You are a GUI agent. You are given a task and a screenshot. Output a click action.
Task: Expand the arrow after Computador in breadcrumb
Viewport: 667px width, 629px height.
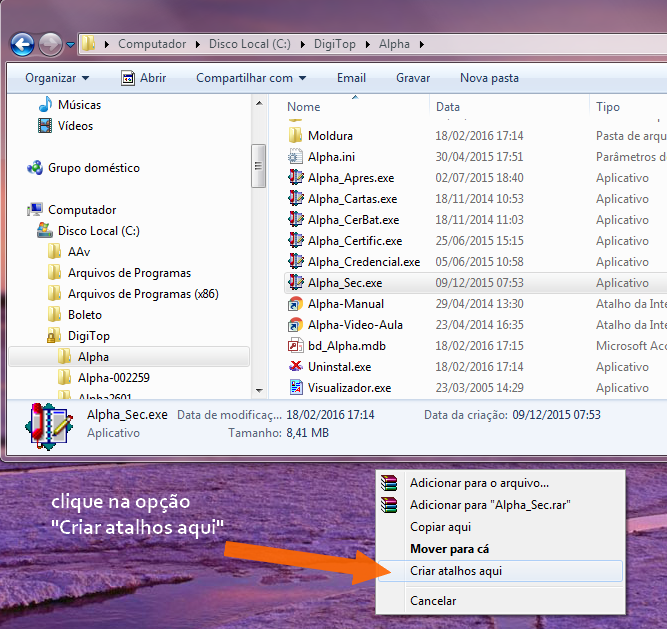click(x=198, y=44)
